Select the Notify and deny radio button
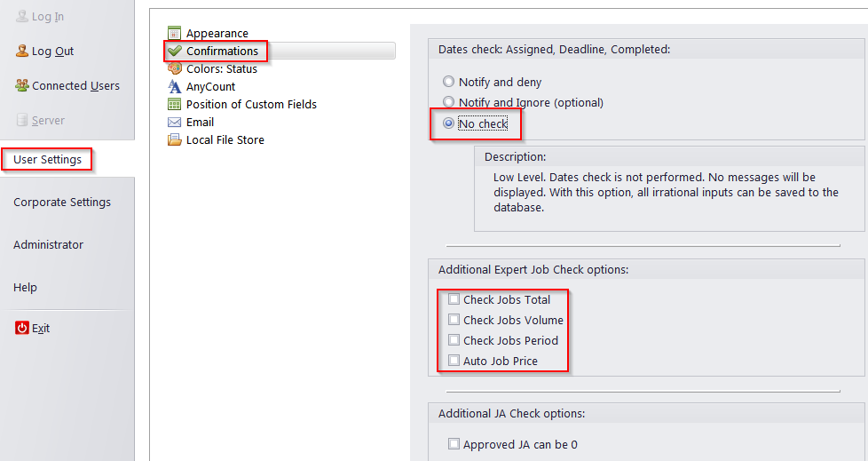The image size is (868, 461). [x=448, y=82]
